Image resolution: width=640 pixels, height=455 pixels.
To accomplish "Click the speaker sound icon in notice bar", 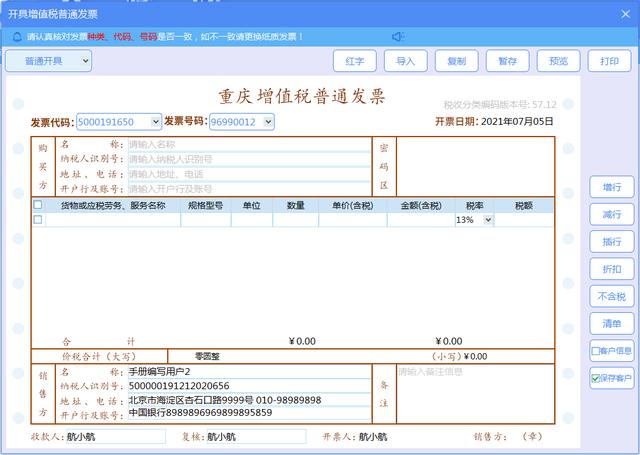I will (x=398, y=37).
